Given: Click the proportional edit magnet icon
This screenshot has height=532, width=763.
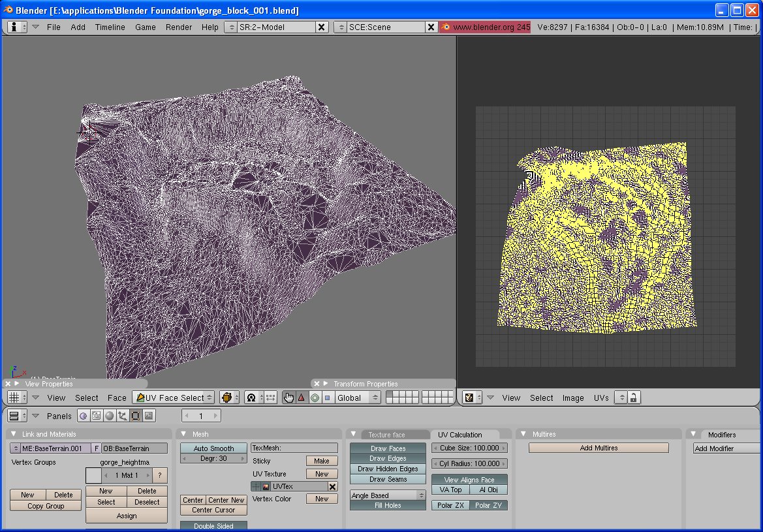Looking at the screenshot, I should [x=251, y=398].
